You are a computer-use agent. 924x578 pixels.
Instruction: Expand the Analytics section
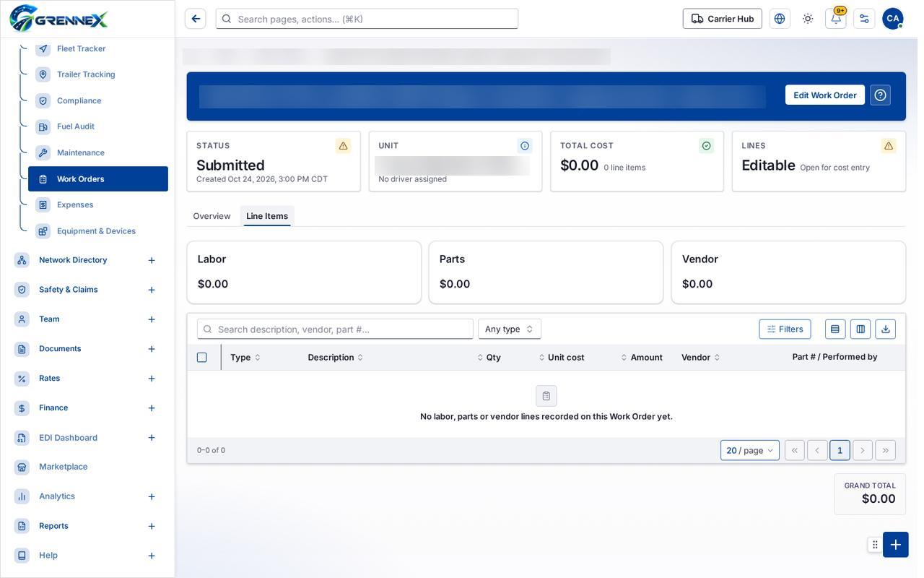point(152,497)
